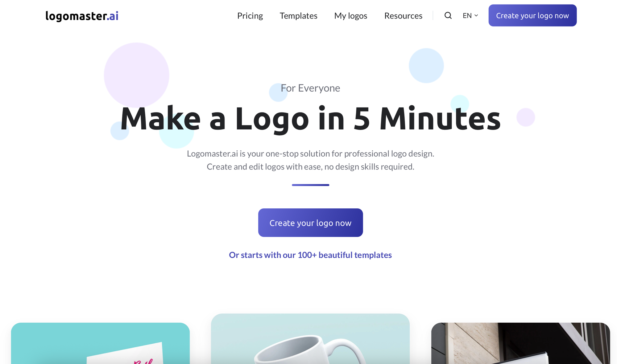Expand the Resources navigation item

click(x=403, y=16)
